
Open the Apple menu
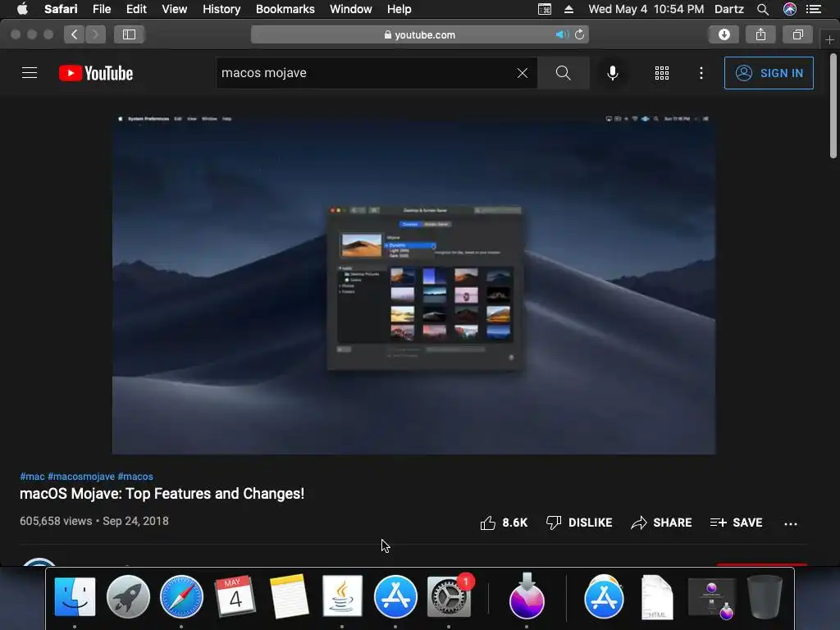point(22,9)
